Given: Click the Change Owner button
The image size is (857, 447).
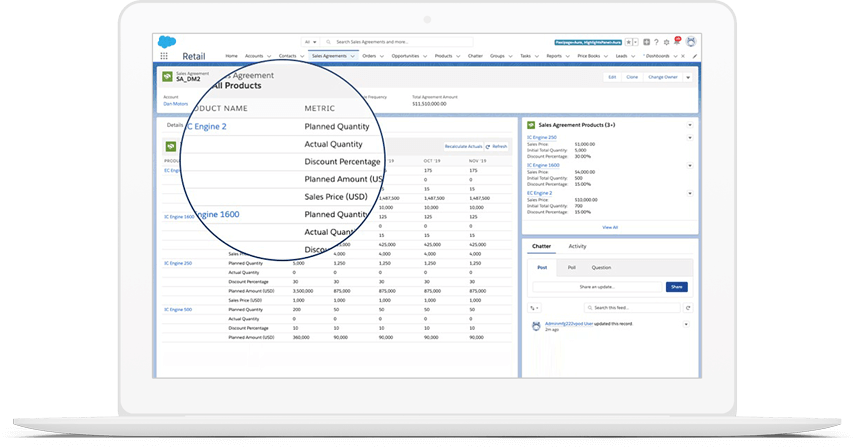Looking at the screenshot, I should click(x=663, y=77).
